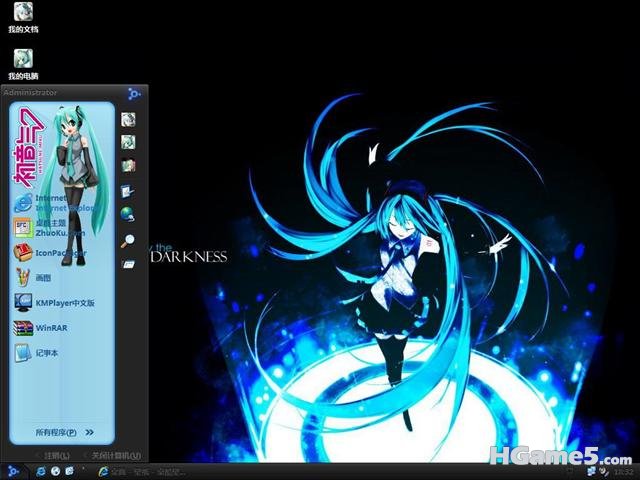
Task: Click second Miku icon in Start menu right column
Action: [x=128, y=142]
